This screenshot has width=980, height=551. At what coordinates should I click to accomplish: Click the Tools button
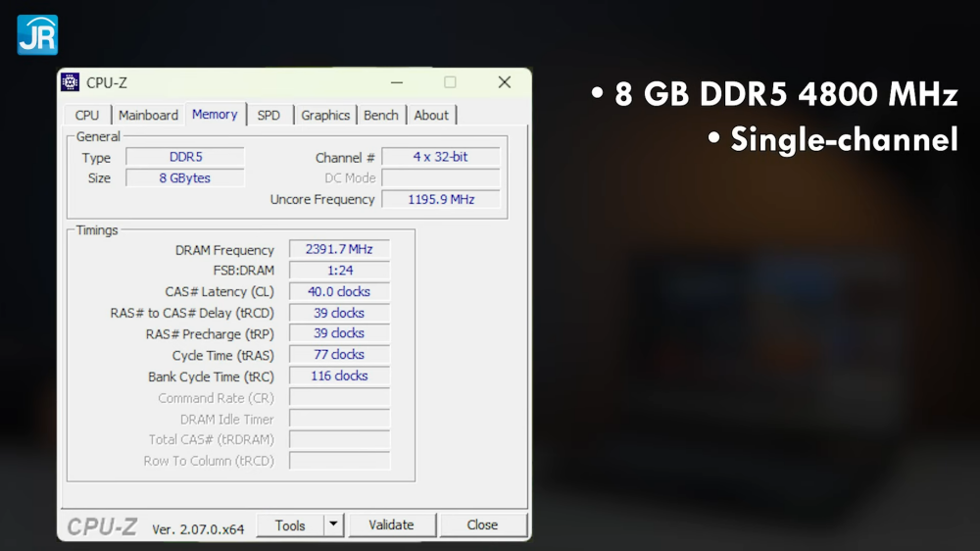(x=290, y=526)
